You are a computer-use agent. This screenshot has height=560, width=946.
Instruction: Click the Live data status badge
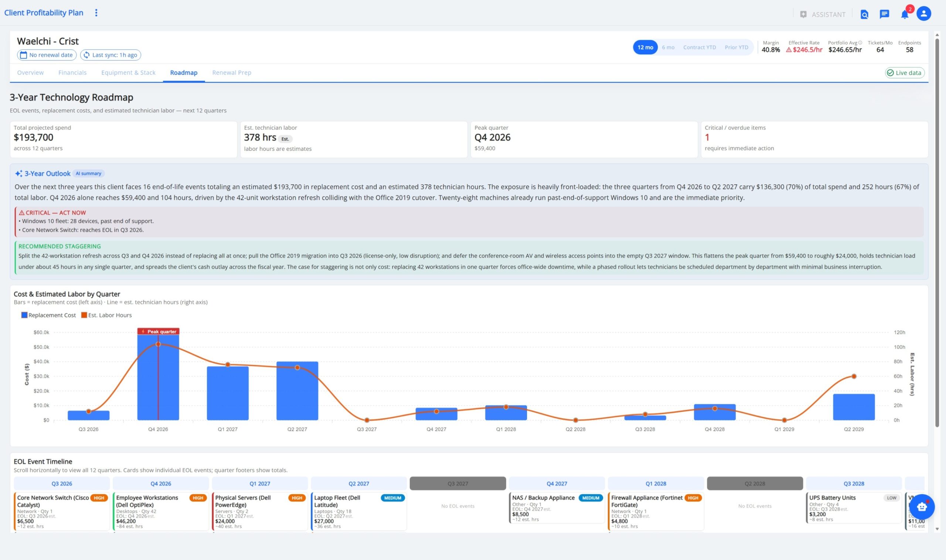905,73
